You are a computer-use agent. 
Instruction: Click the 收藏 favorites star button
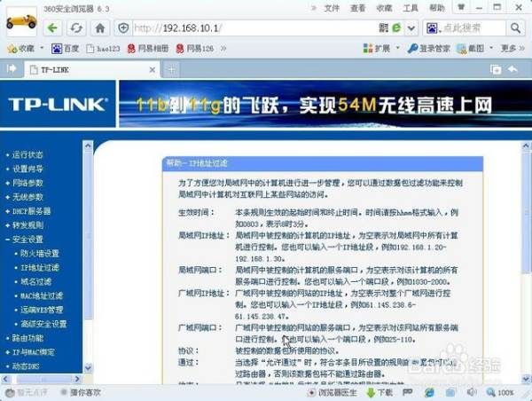(x=21, y=49)
